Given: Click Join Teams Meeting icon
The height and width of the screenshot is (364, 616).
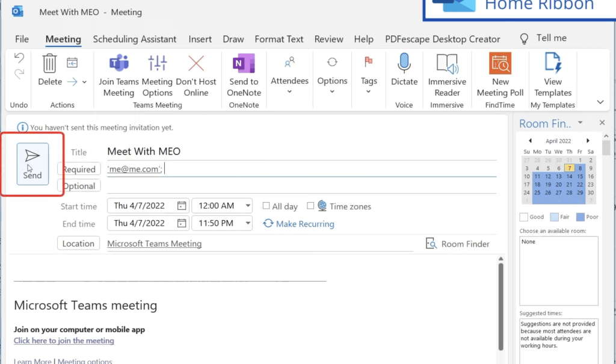Looking at the screenshot, I should [x=119, y=63].
